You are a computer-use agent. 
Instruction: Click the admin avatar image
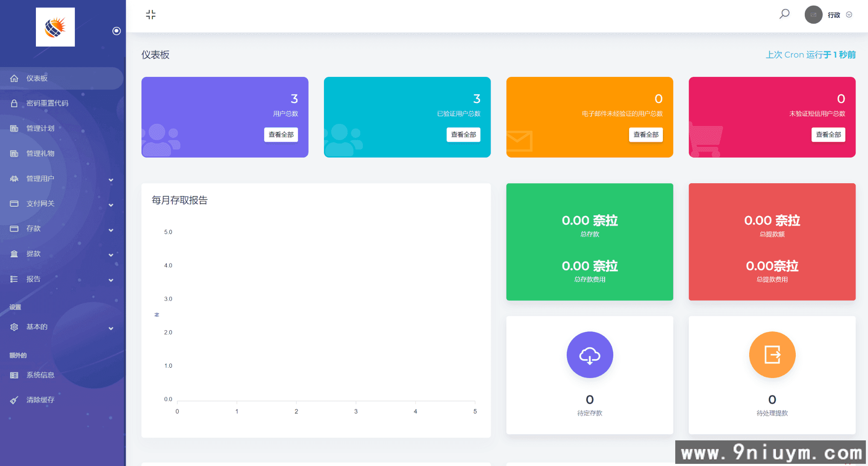click(813, 15)
